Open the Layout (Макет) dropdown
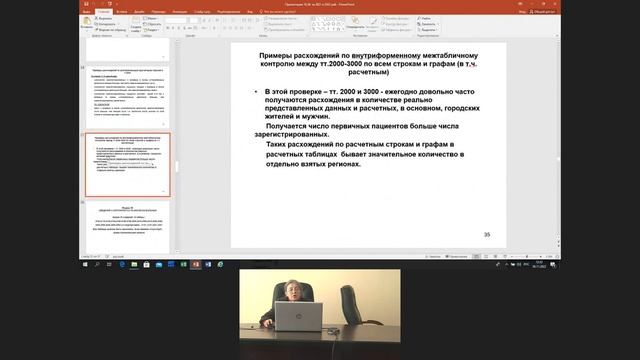Viewport: 640px width, 360px height. point(151,18)
